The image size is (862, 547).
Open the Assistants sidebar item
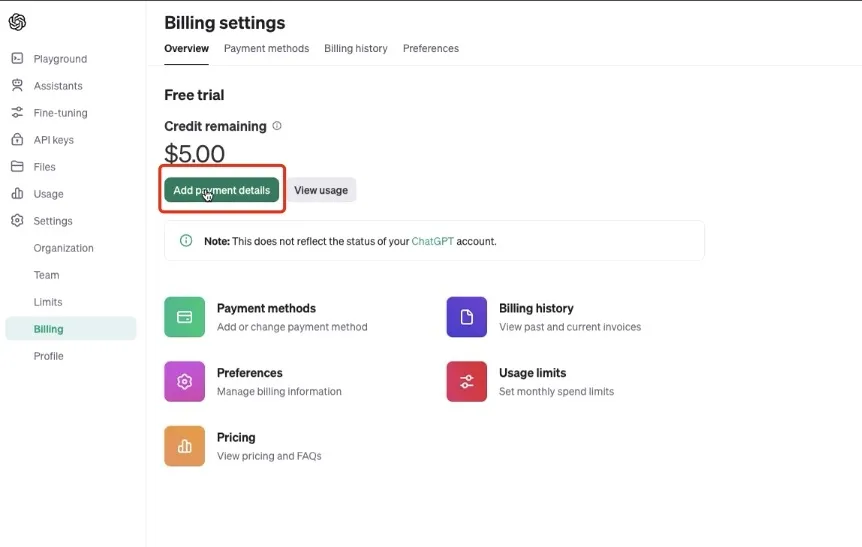click(x=58, y=86)
